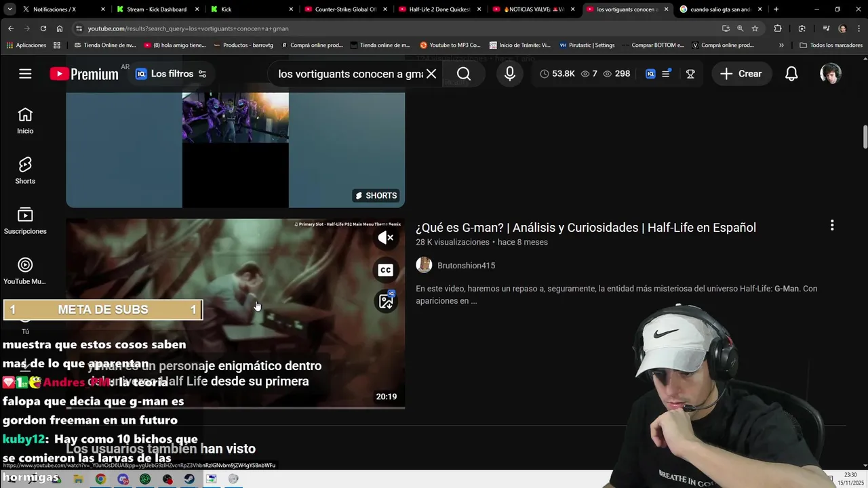The image size is (868, 488).
Task: Open Inicio de Trámite: Vi... bookmark
Action: click(x=519, y=45)
